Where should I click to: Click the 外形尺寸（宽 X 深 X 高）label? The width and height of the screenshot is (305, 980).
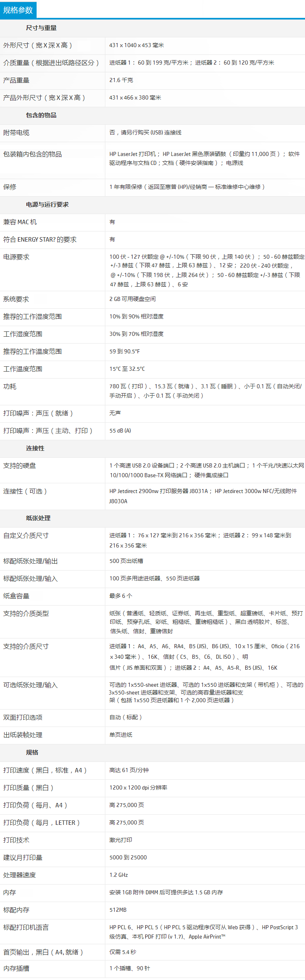(x=38, y=45)
